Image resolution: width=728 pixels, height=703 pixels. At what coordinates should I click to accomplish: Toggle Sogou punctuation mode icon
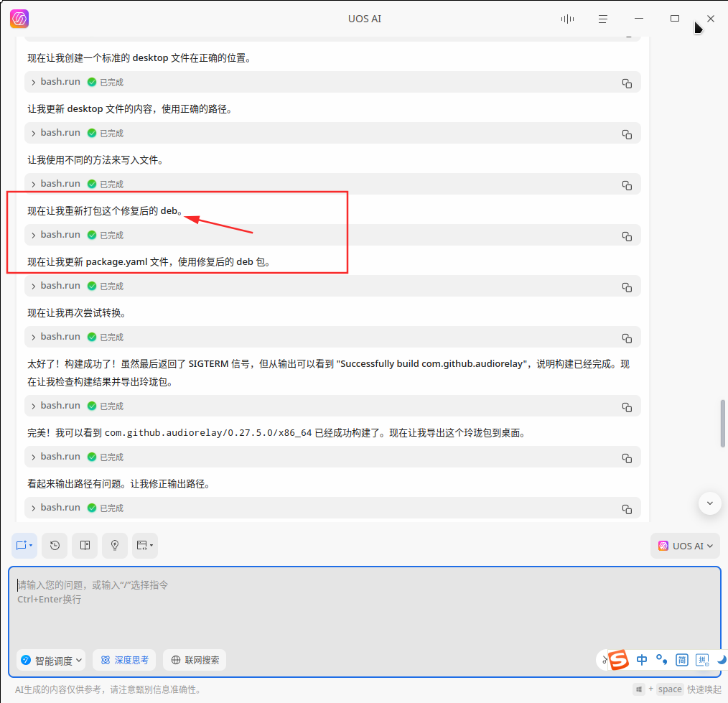[662, 660]
